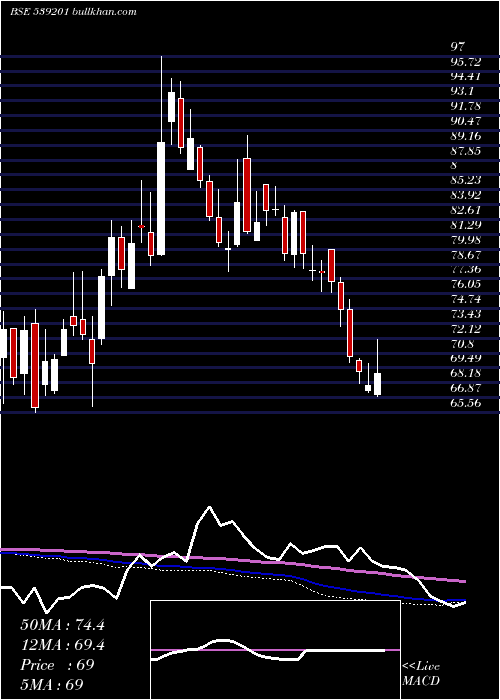Pick the 93.1 price axis label
The height and width of the screenshot is (700, 500).
tap(462, 91)
